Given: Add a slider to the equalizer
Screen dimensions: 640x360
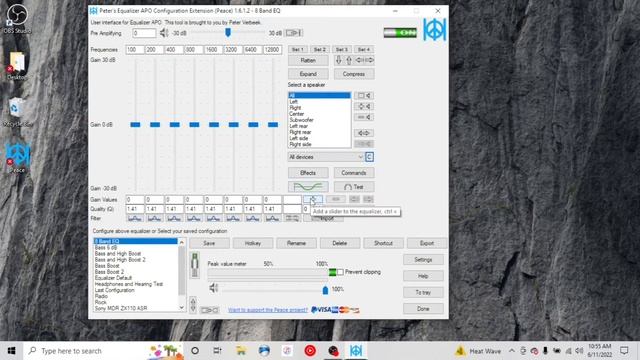Looking at the screenshot, I should coord(313,199).
